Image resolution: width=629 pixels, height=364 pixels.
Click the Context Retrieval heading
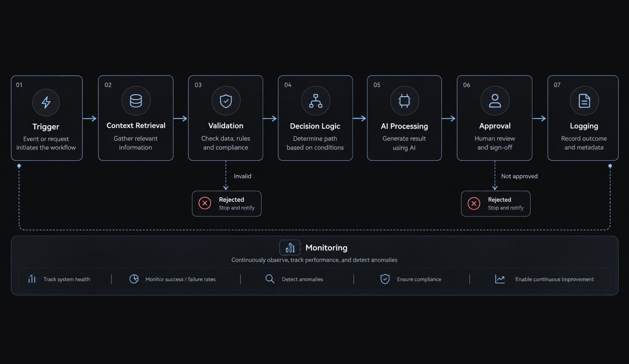136,125
